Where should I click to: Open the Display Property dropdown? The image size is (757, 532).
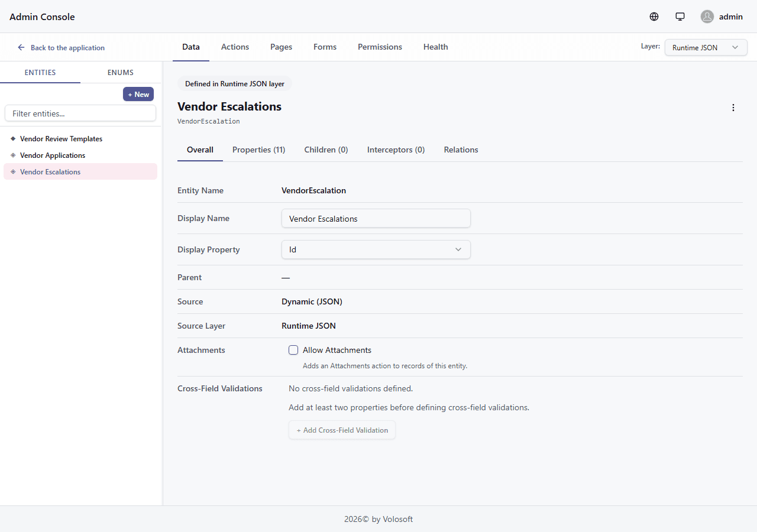tap(376, 249)
